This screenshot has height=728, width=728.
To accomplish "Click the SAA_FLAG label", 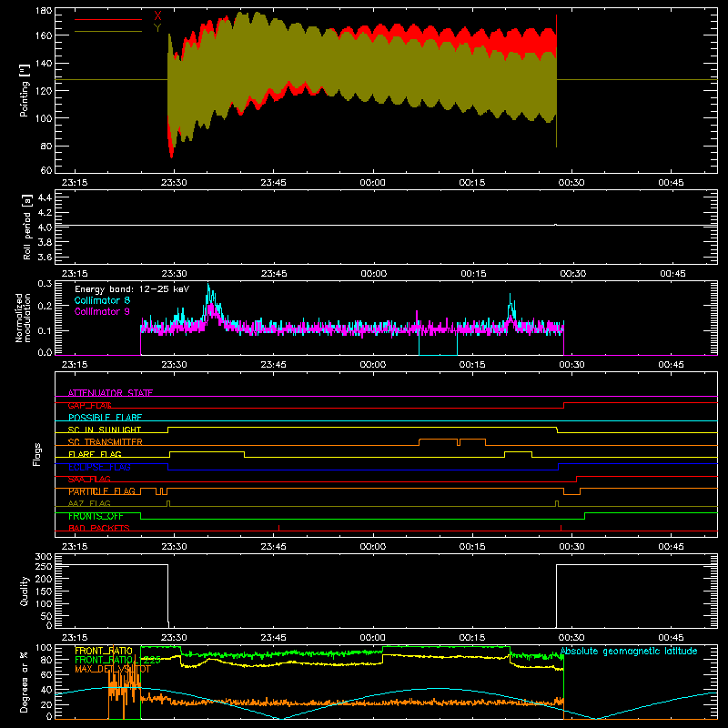I will (x=89, y=479).
